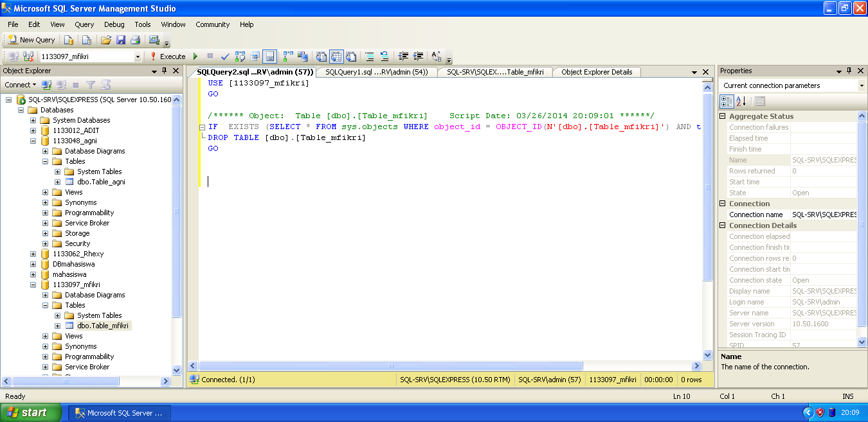Viewport: 868px width, 422px height.
Task: Select the mahasiswa database
Action: [69, 274]
